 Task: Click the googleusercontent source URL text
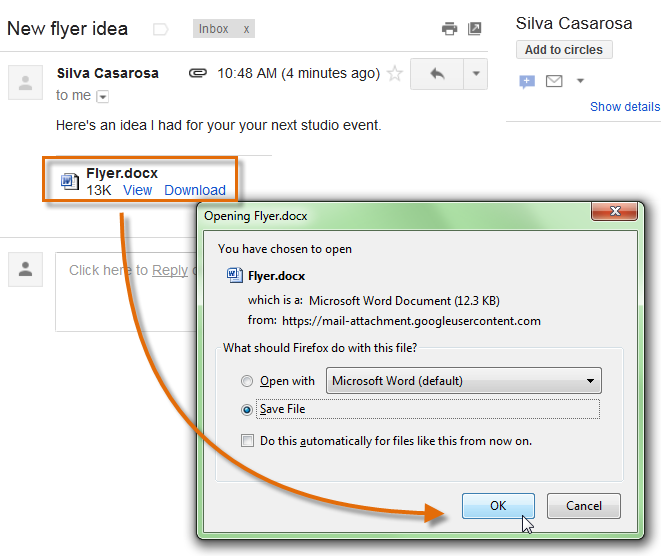point(411,321)
